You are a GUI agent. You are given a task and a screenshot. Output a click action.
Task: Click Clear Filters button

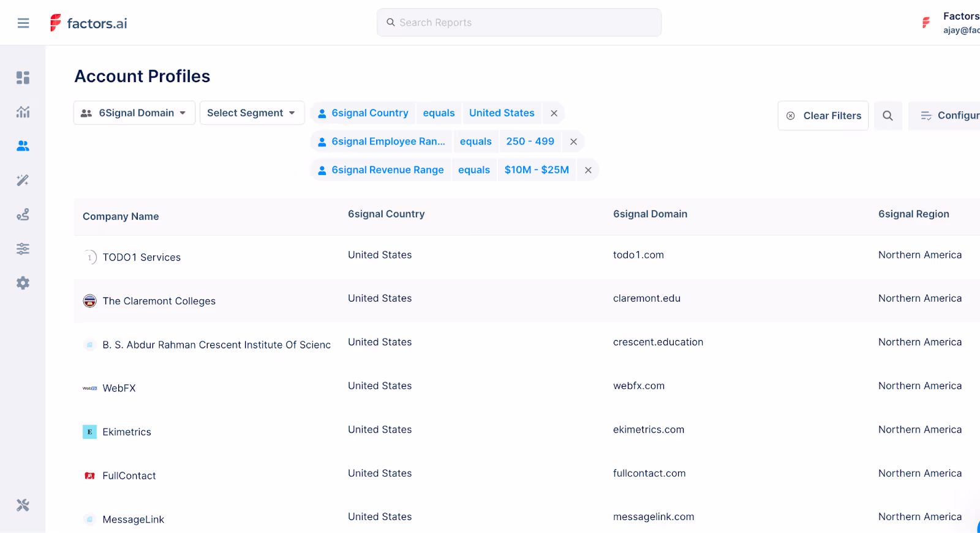click(823, 116)
